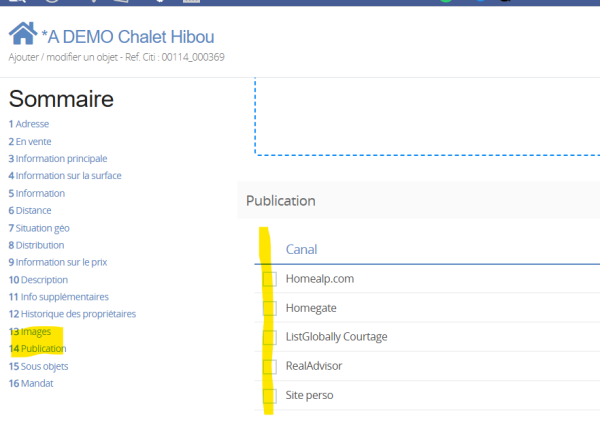
Task: Open 4 Information sur la surface
Action: coord(65,176)
